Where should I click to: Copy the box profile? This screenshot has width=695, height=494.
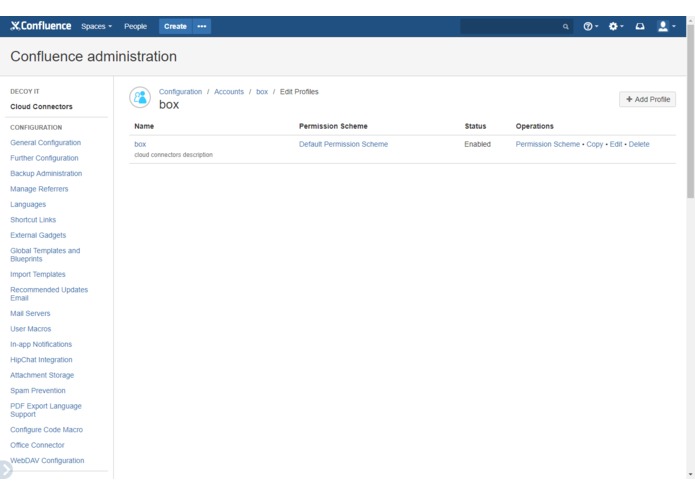(594, 144)
